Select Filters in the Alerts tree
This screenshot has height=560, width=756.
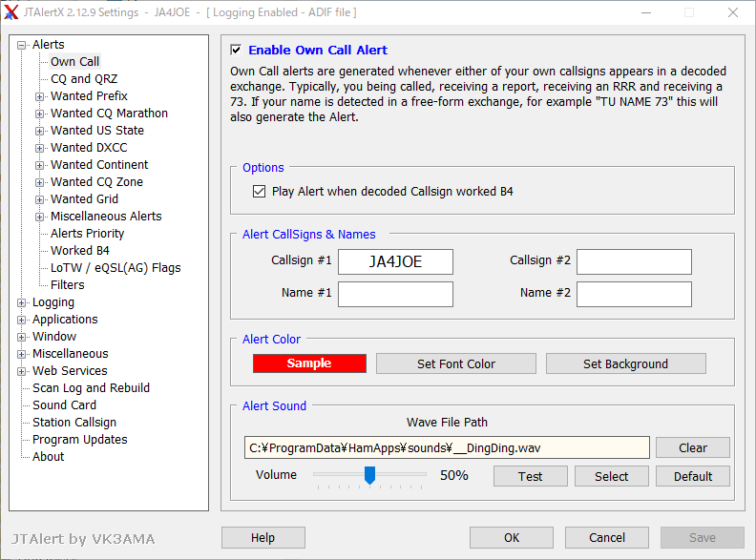point(68,285)
